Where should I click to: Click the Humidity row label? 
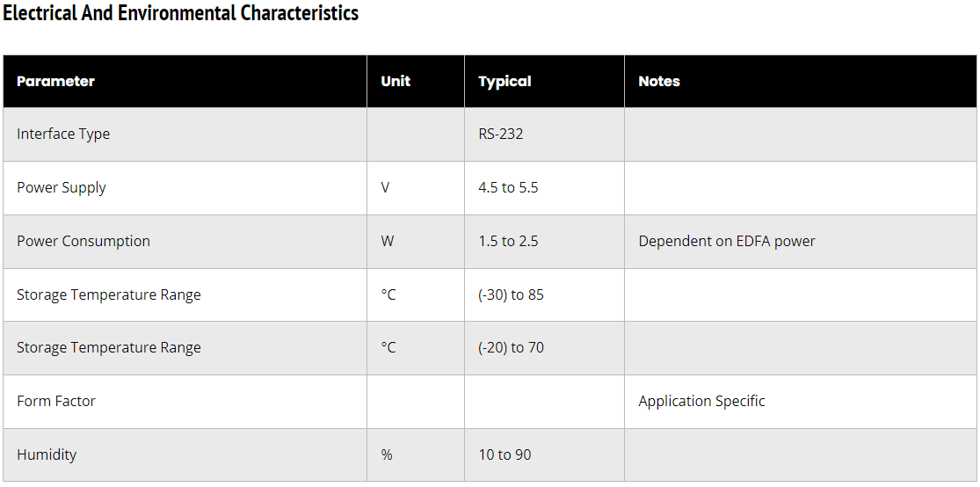tap(47, 454)
